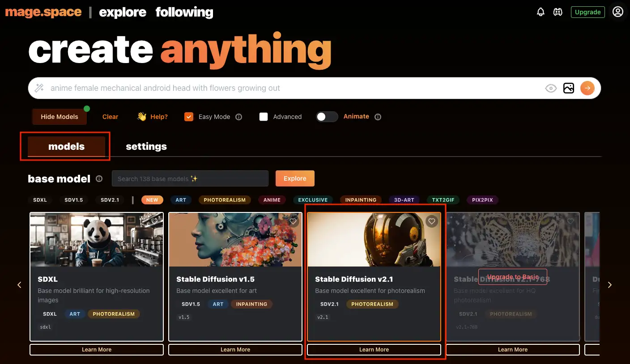Filter models by SDV1.5 tag

(x=74, y=200)
